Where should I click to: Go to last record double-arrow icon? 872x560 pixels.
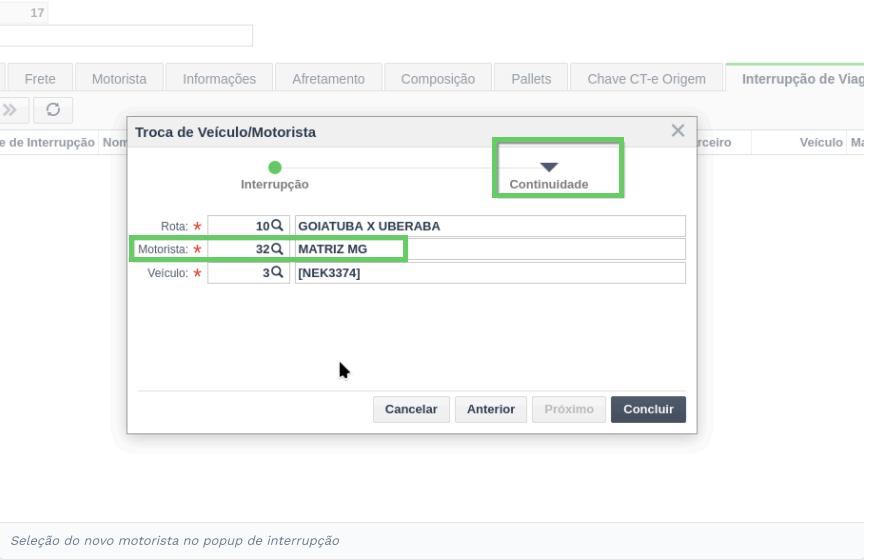click(10, 110)
